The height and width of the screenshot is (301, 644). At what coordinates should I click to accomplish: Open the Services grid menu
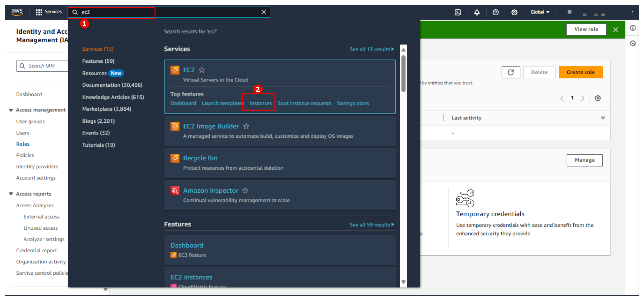49,12
